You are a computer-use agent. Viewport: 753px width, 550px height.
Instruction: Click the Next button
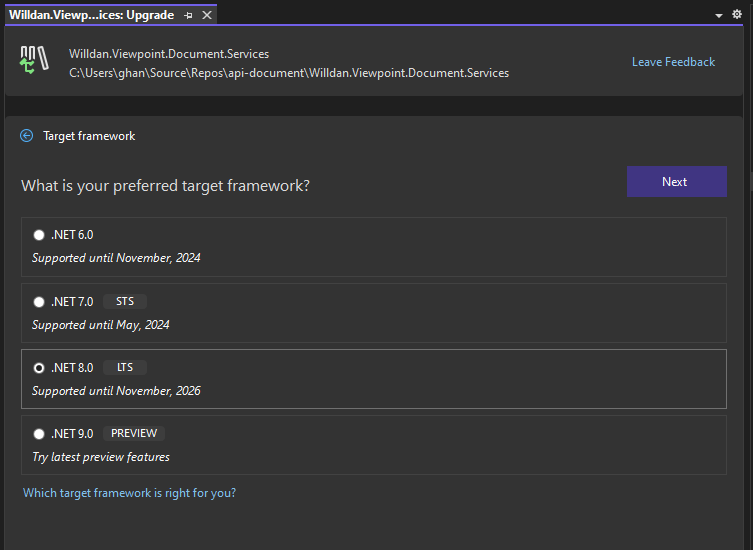(x=676, y=182)
